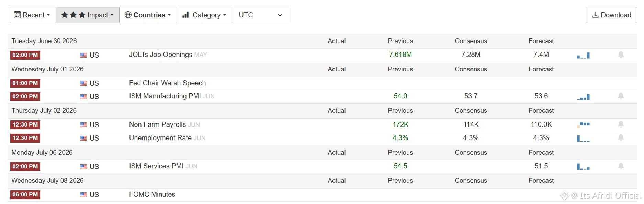The image size is (644, 204).
Task: Open the Non Farm Payrolls event link
Action: 157,124
